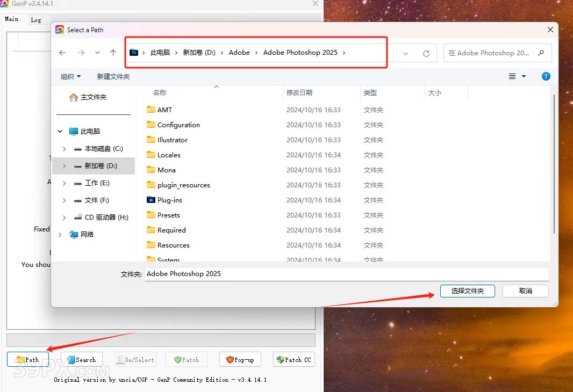Click the Plug-ins folder icon
This screenshot has height=392, width=573.
(151, 200)
